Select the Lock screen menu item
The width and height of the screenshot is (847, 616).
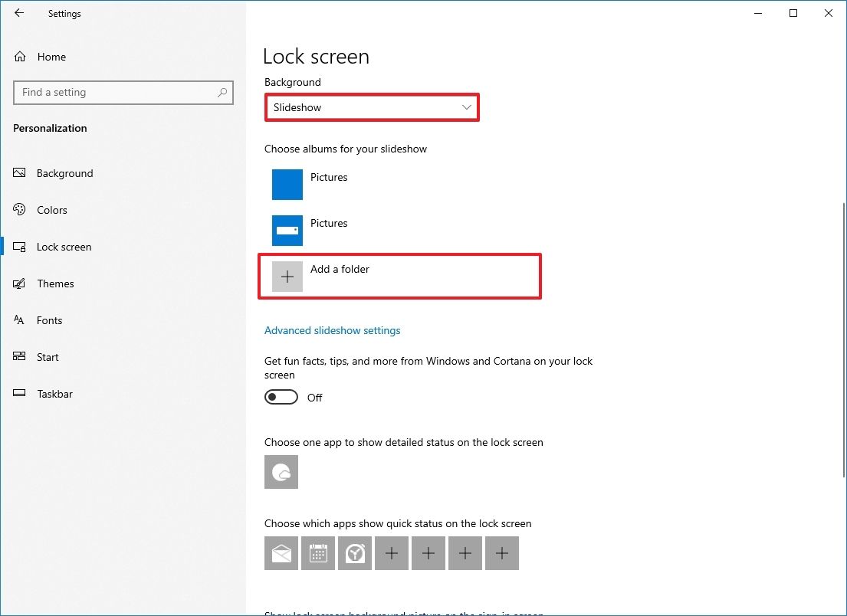pos(64,247)
